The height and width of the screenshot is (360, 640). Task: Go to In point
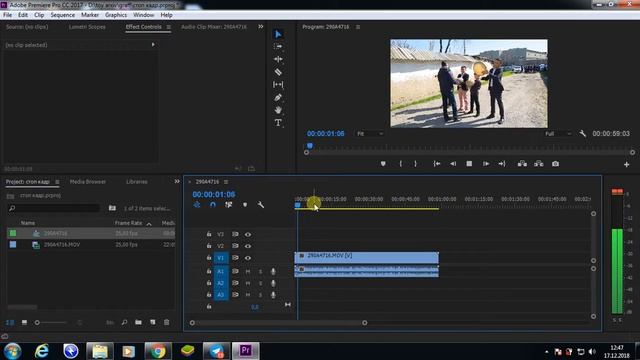[437, 164]
